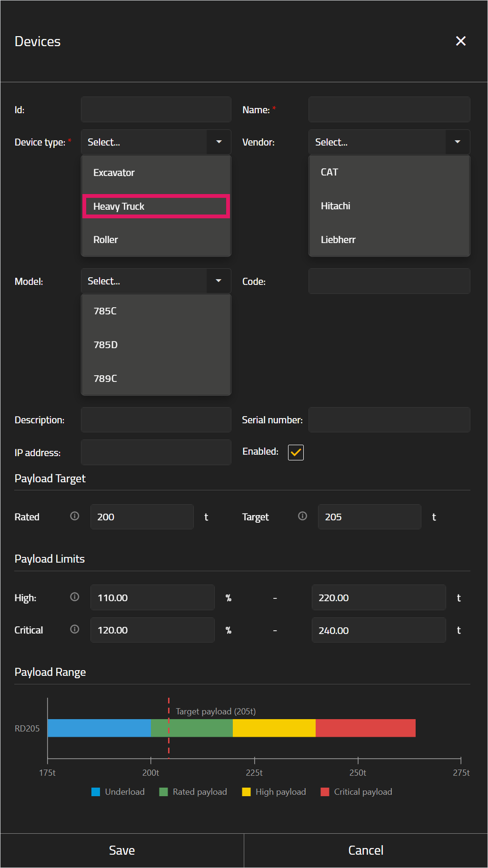The height and width of the screenshot is (868, 488).
Task: Click the Payload Limits section heading
Action: point(50,559)
